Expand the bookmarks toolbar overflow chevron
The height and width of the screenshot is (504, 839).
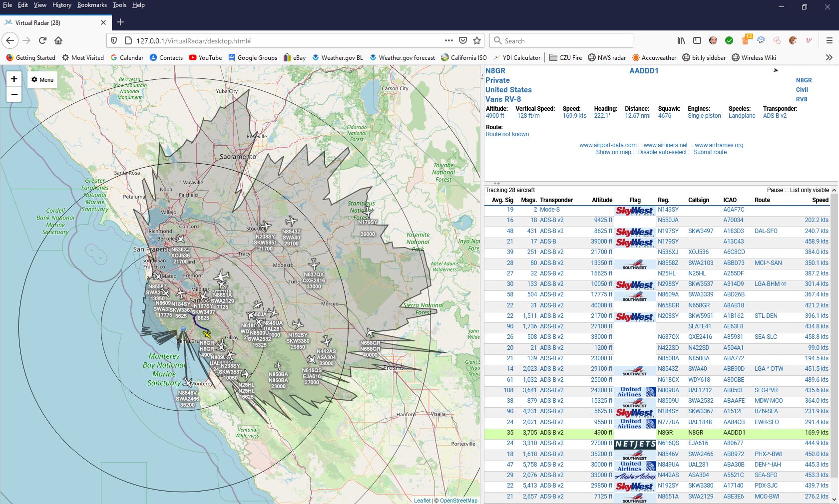(829, 57)
